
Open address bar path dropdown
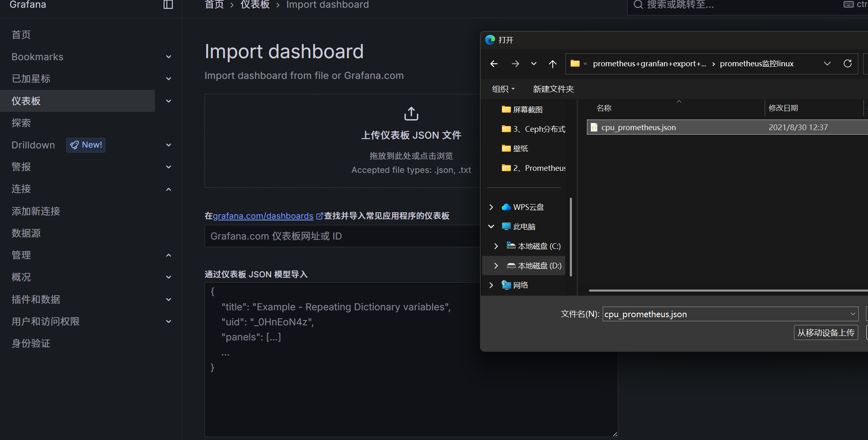[x=827, y=63]
